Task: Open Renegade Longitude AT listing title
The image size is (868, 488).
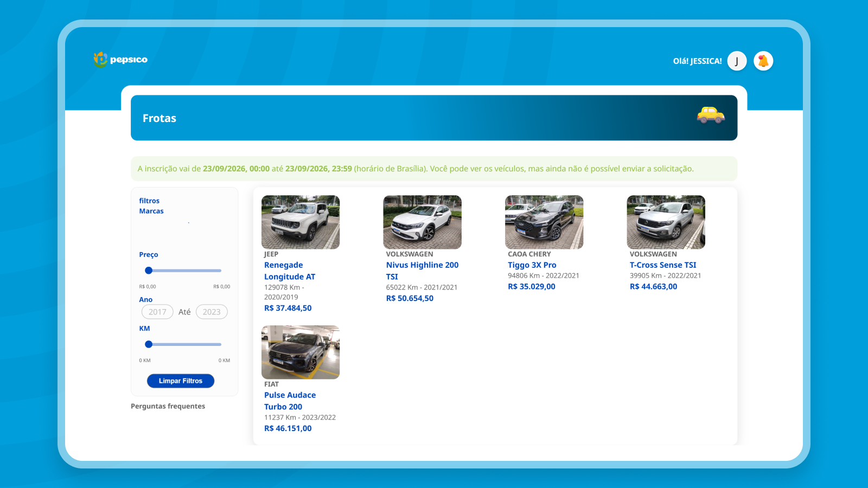Action: tap(290, 271)
